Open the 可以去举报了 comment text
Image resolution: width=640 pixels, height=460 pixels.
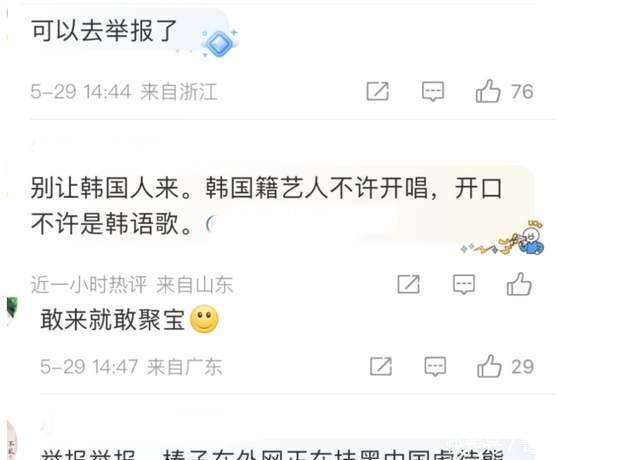[104, 31]
